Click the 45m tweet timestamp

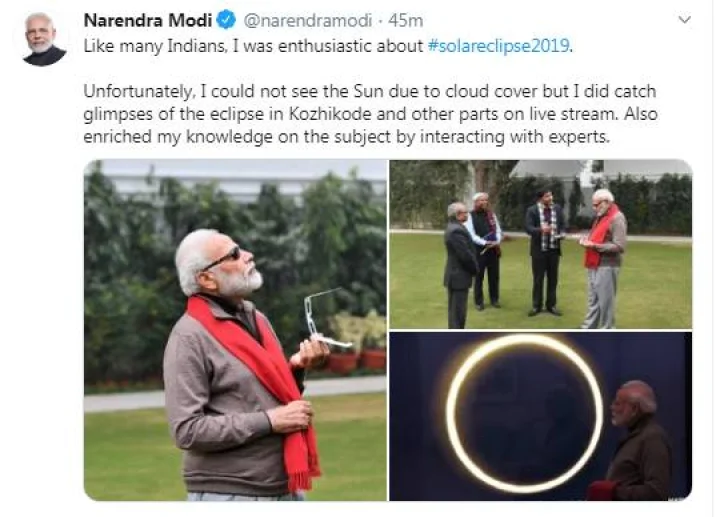click(x=405, y=21)
